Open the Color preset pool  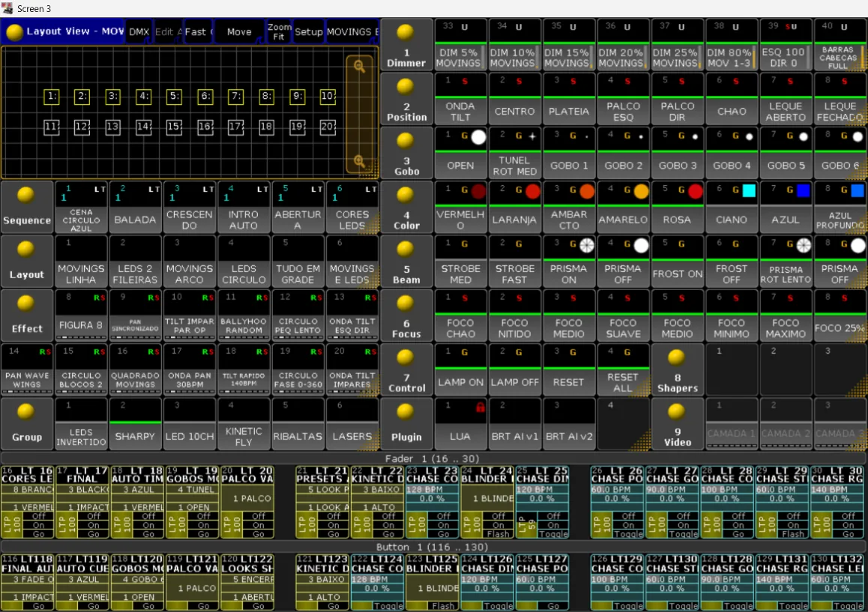[x=406, y=207]
